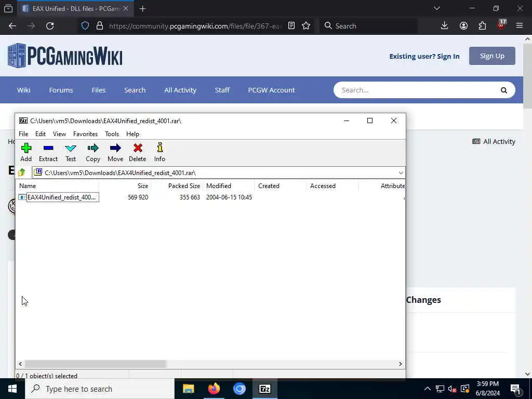Open the Files navigation link
This screenshot has width=532, height=399.
coord(98,90)
